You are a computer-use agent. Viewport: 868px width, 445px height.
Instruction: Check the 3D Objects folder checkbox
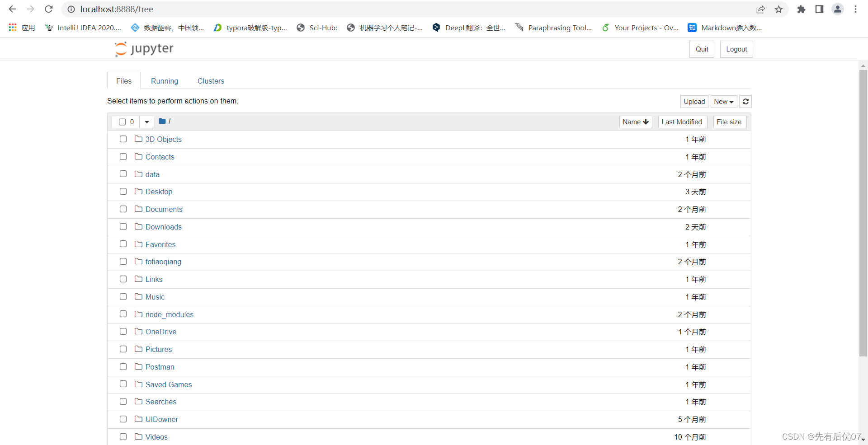(123, 139)
